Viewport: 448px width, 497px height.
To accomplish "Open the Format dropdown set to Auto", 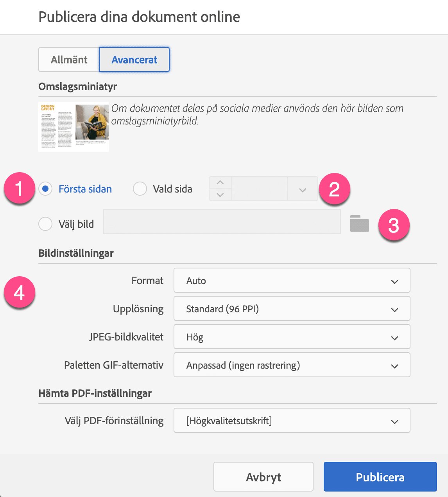I will click(292, 281).
